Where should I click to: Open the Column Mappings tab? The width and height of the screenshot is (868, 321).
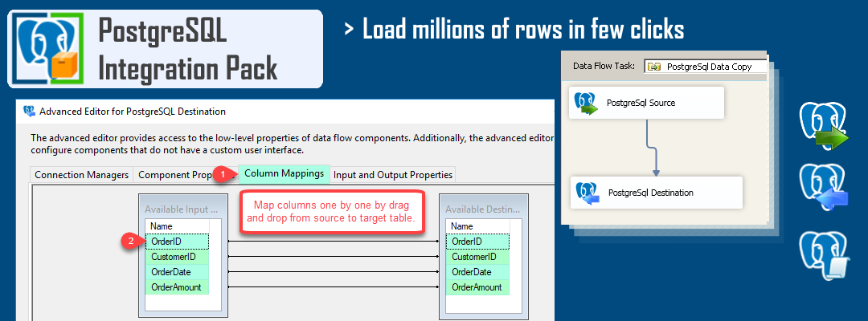284,173
